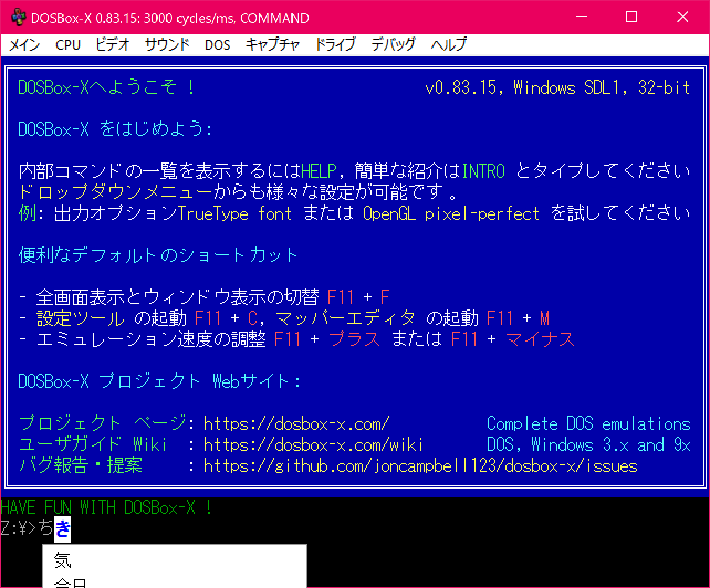Click the ドロップダウンメニュー yellow text
The height and width of the screenshot is (588, 710).
[x=116, y=193]
